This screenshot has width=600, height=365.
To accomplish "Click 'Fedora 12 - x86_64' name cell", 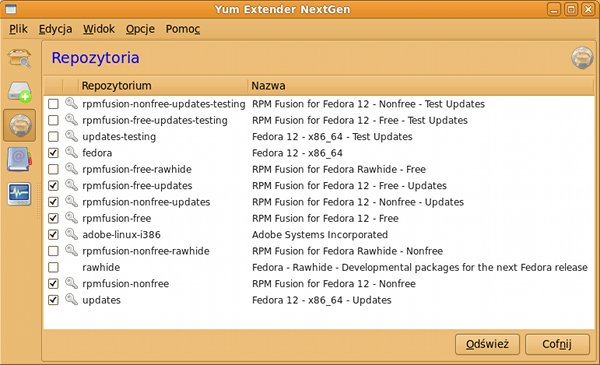I will click(297, 153).
